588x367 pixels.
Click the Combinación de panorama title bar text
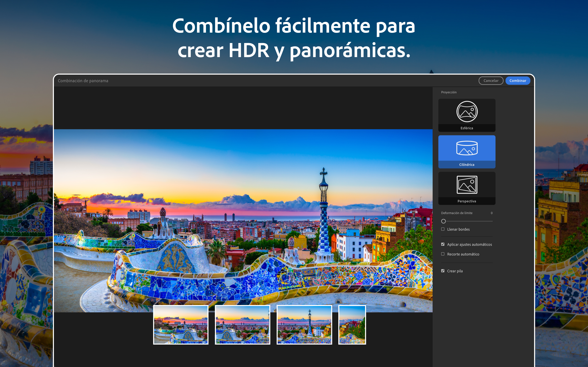[x=83, y=81]
